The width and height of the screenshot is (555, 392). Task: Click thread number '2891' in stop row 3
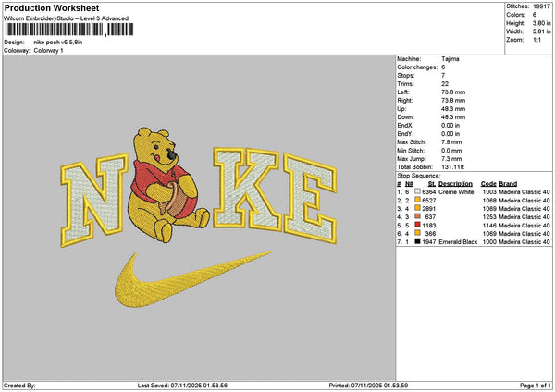[x=429, y=209]
